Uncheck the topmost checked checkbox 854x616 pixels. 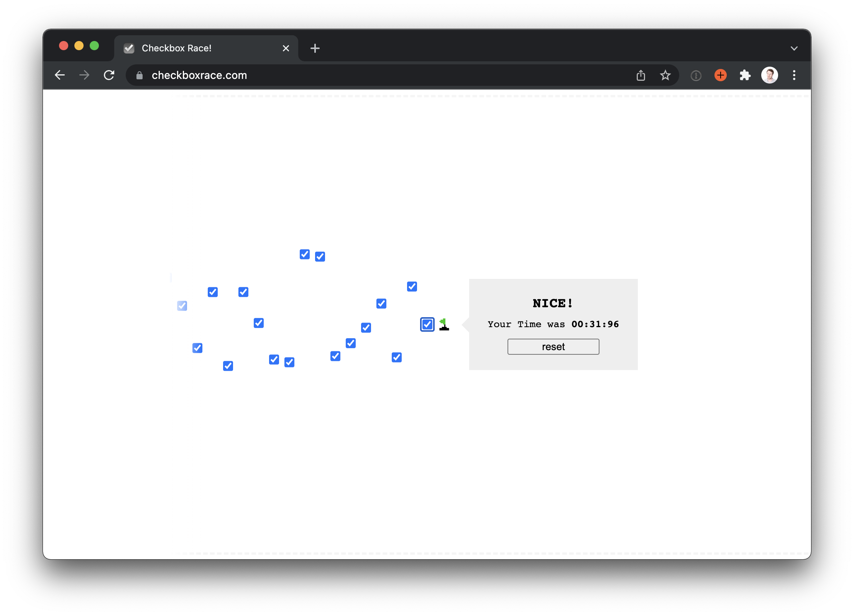coord(304,254)
